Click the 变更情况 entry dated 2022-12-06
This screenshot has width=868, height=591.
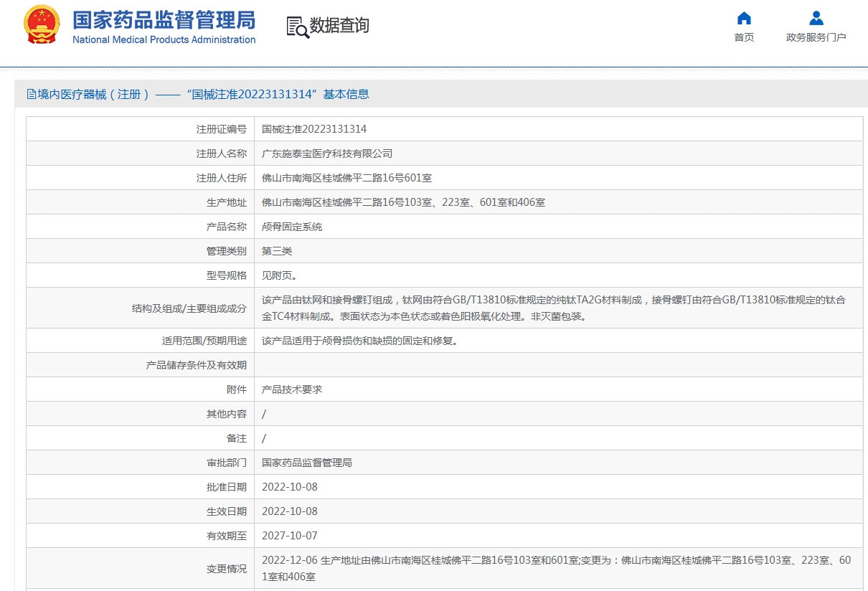tap(557, 568)
